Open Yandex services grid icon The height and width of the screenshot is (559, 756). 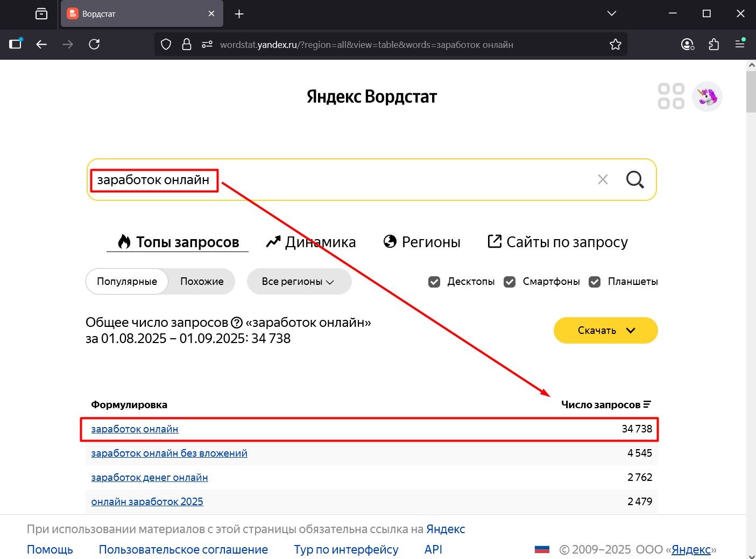[x=670, y=96]
